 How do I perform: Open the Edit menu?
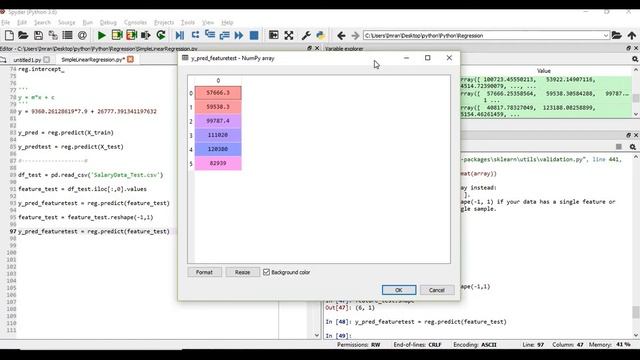click(22, 22)
